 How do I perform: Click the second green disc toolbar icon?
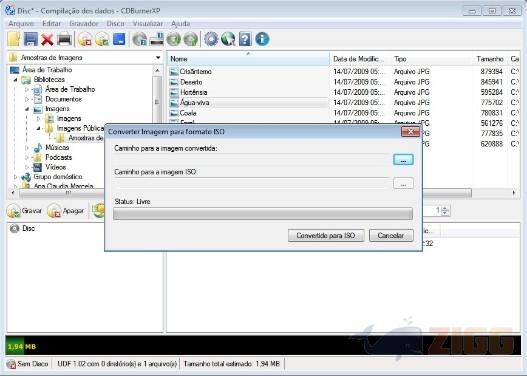point(191,40)
